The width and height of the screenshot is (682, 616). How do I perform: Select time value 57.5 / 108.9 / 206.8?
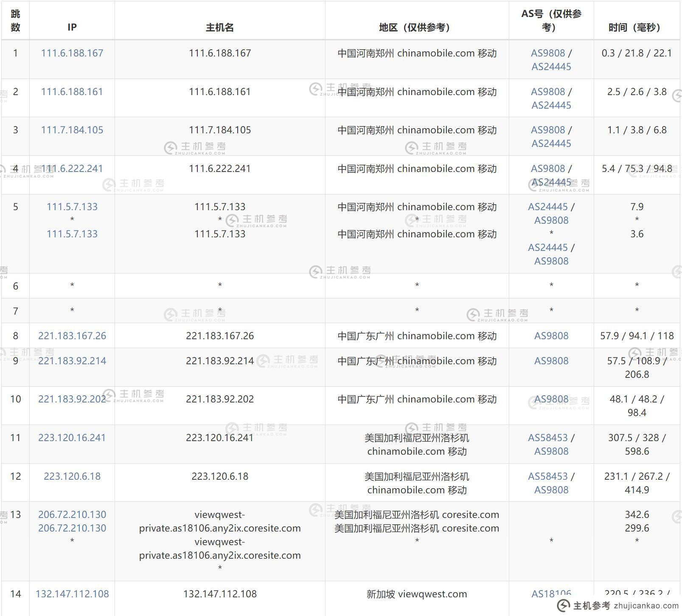tap(637, 368)
